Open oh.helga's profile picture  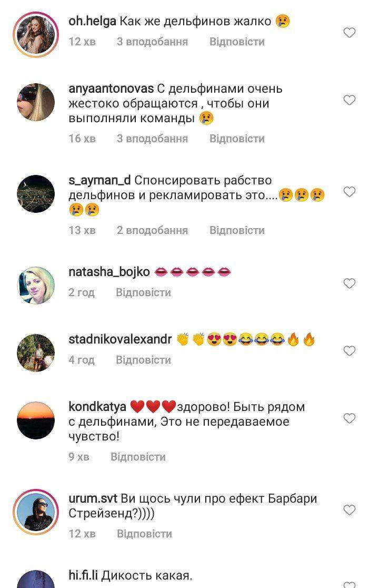36,34
